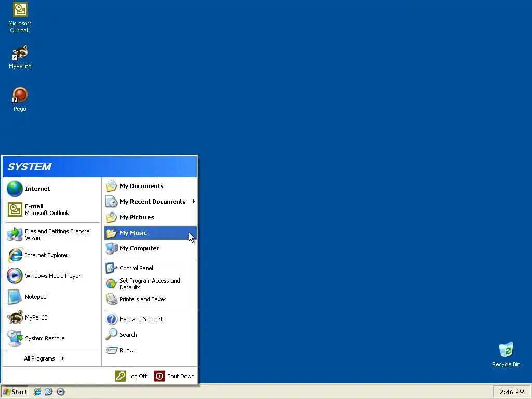Click the Start button on taskbar
Image resolution: width=532 pixels, height=399 pixels.
pyautogui.click(x=15, y=392)
